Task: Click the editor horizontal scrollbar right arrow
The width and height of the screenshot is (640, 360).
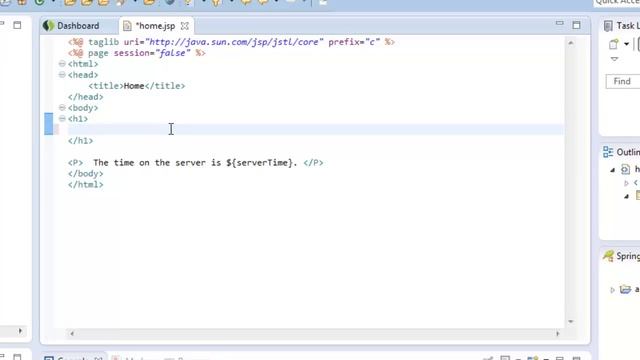Action: coord(558,333)
